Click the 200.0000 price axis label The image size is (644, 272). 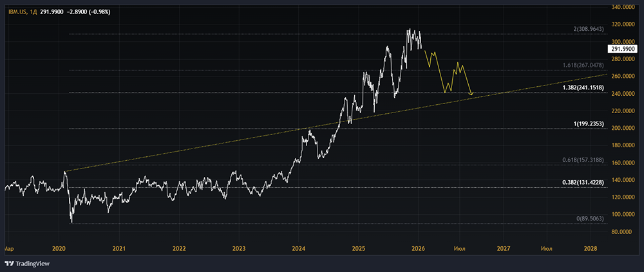click(x=623, y=128)
